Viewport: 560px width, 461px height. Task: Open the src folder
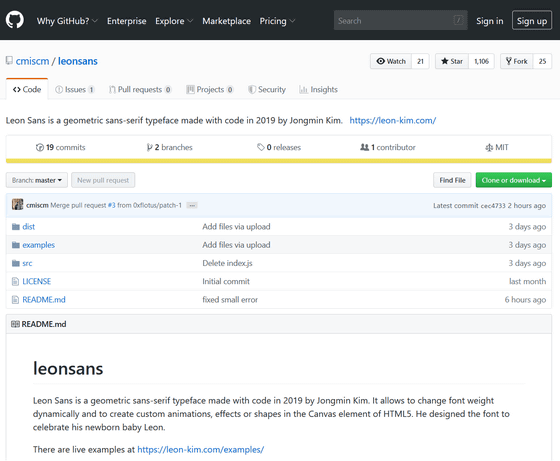coord(27,263)
